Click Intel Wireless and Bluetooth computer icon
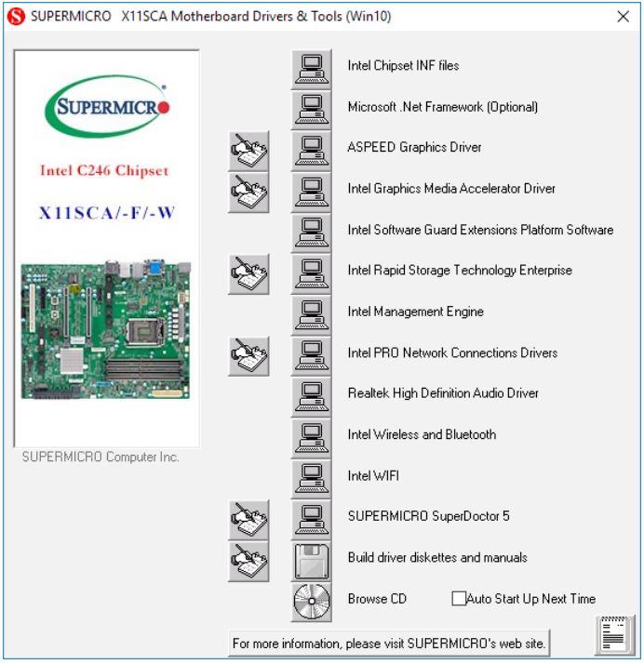 pyautogui.click(x=312, y=439)
